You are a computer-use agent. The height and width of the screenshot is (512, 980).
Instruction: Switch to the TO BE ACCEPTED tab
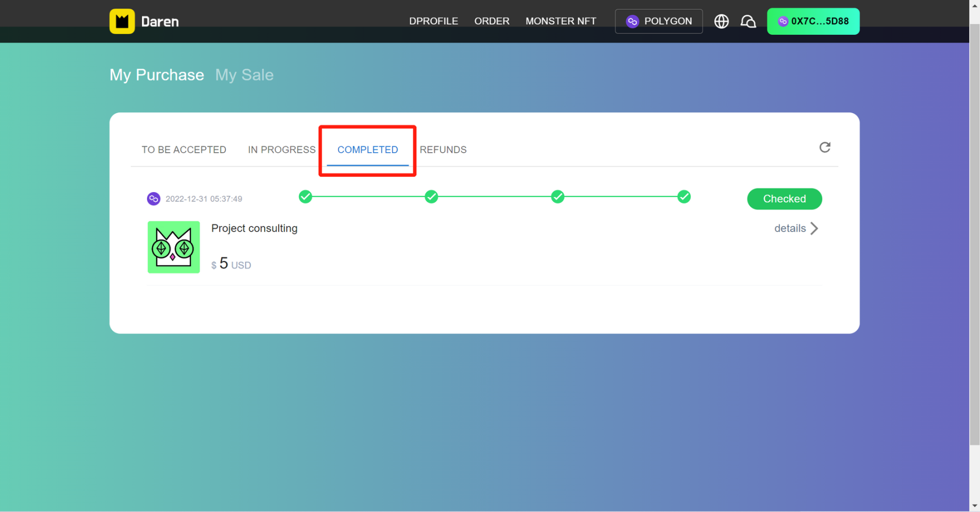tap(184, 150)
